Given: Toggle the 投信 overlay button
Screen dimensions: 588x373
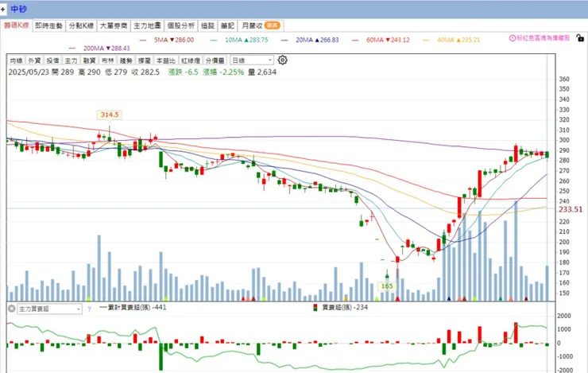Looking at the screenshot, I should [x=53, y=60].
